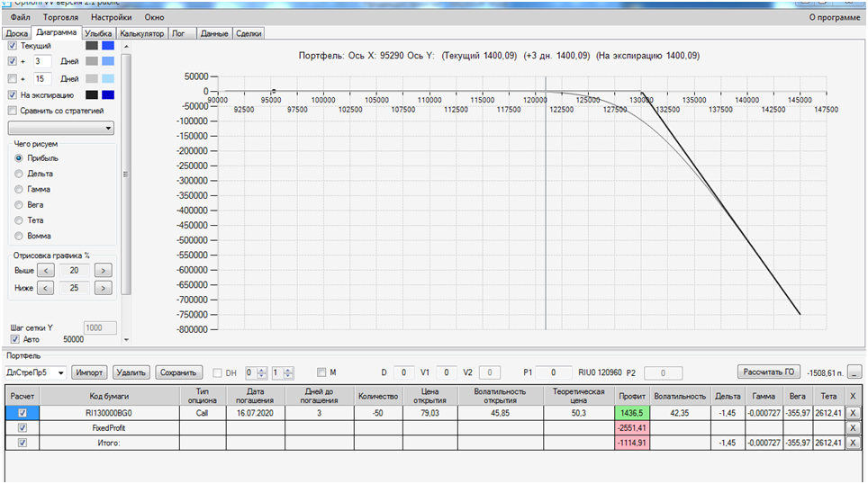Click the left panel scroll down arrow
The image size is (868, 484).
coord(126,340)
